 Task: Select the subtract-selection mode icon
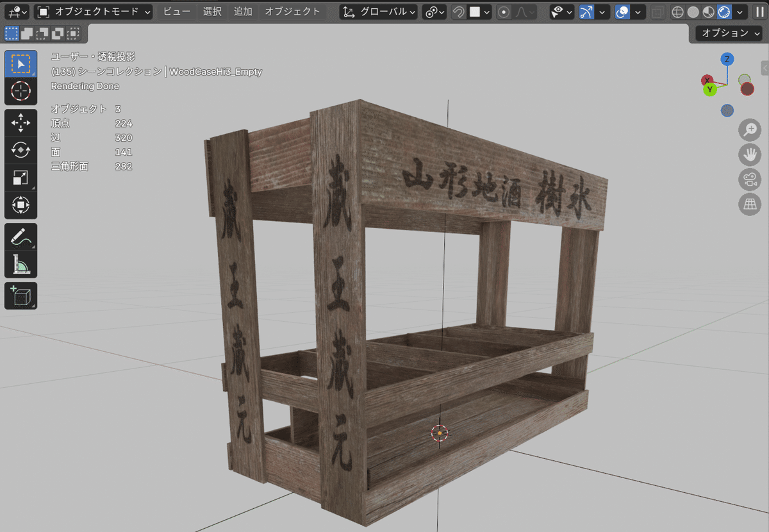[42, 33]
